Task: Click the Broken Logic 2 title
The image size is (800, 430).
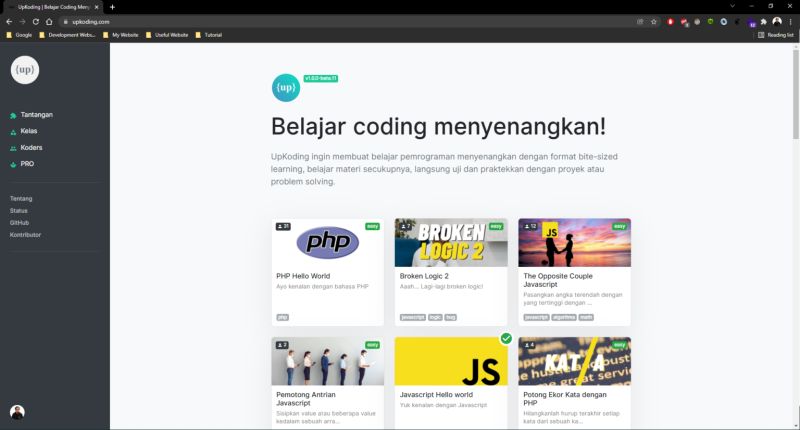Action: [x=424, y=276]
